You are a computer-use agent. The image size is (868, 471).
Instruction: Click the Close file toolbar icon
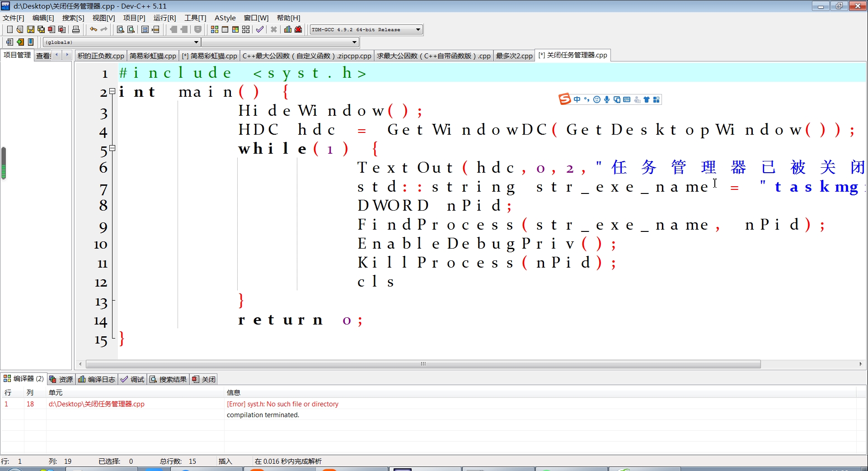tap(52, 29)
